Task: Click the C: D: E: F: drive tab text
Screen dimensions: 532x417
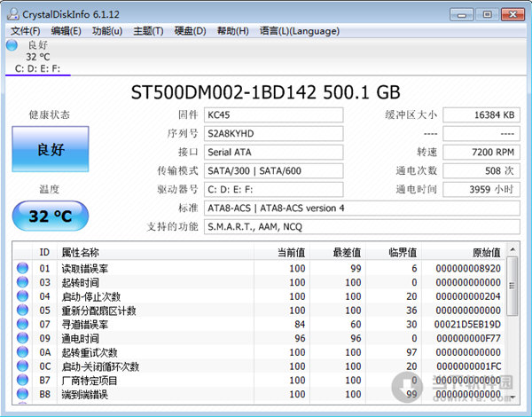Action: [x=37, y=69]
